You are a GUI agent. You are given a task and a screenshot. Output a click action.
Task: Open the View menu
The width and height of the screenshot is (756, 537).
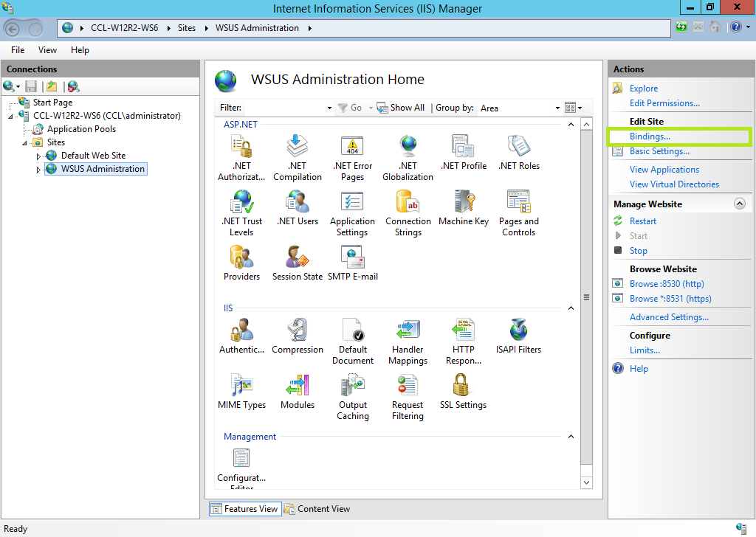tap(47, 50)
